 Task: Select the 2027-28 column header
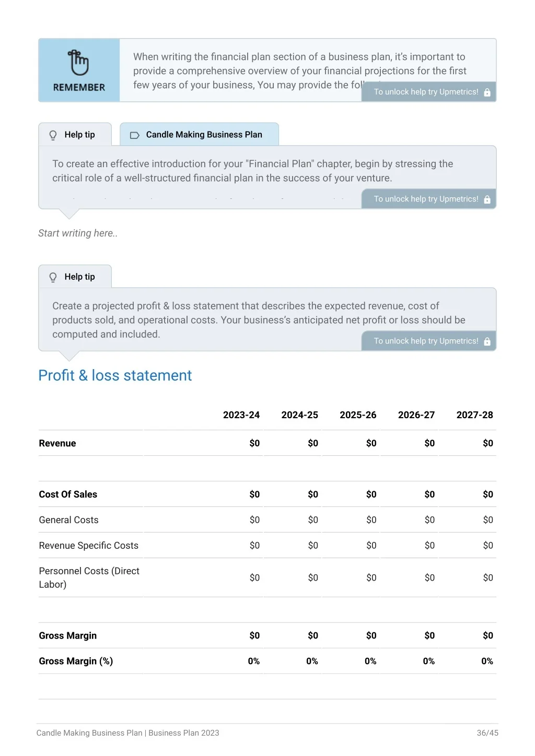click(474, 415)
